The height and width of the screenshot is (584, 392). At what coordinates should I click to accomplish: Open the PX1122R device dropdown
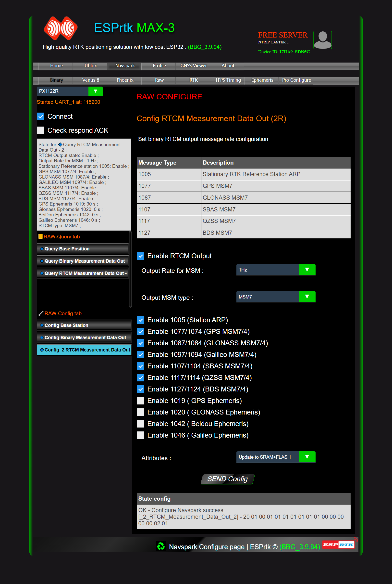coord(95,91)
